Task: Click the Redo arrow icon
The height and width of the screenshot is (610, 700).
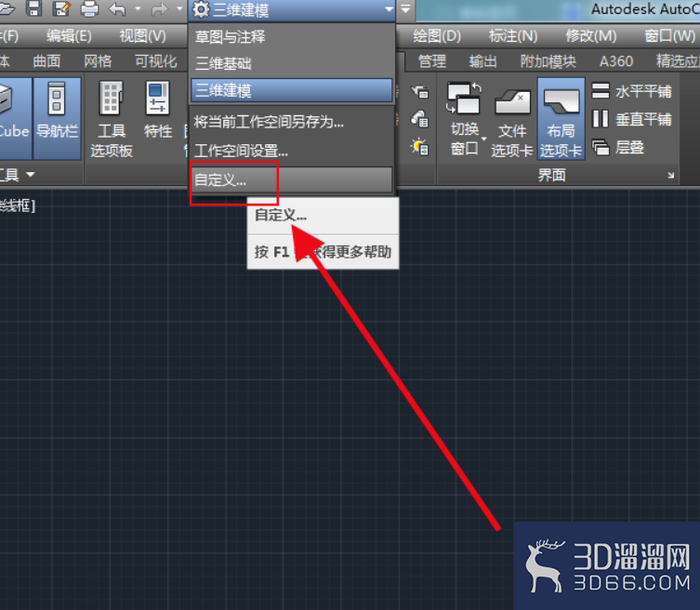Action: coord(159,9)
